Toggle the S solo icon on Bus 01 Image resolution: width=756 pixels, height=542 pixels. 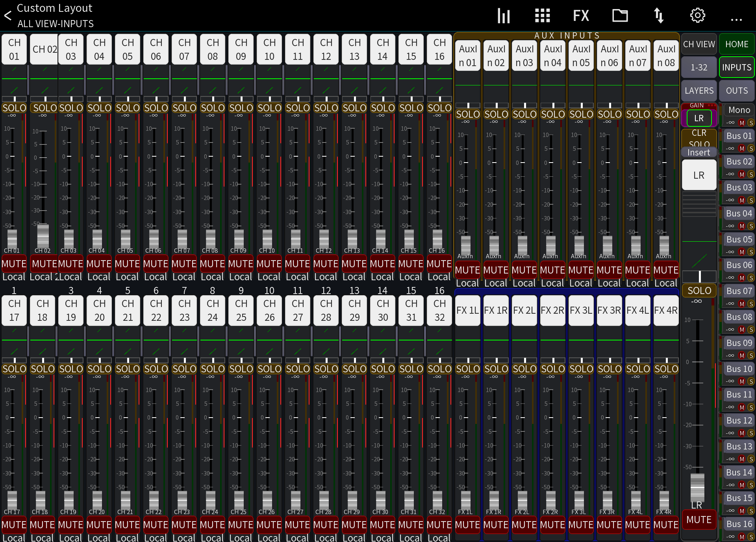point(751,148)
